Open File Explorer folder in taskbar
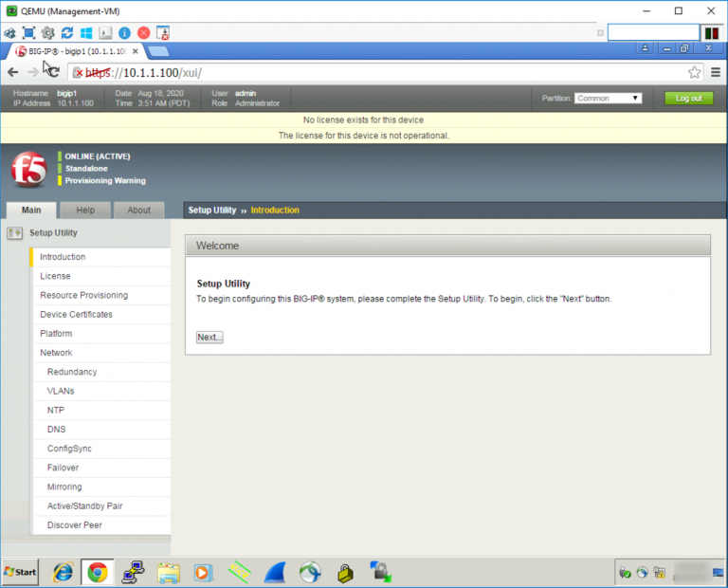This screenshot has width=728, height=588. coord(169,572)
